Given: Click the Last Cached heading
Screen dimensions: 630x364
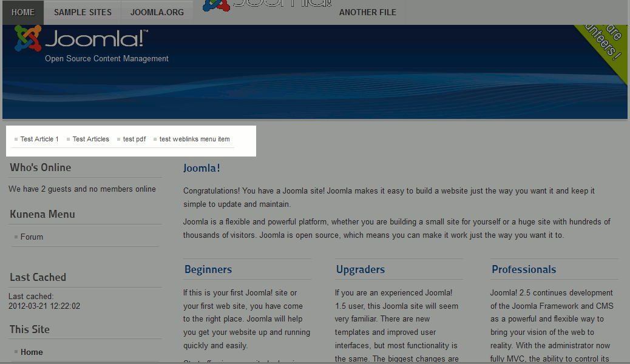Looking at the screenshot, I should [x=38, y=277].
